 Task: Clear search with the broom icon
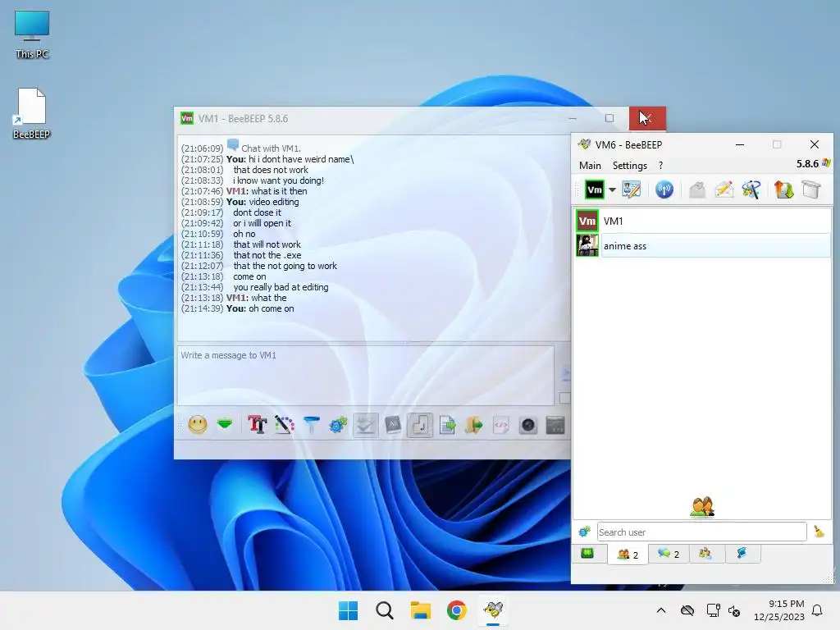coord(819,532)
